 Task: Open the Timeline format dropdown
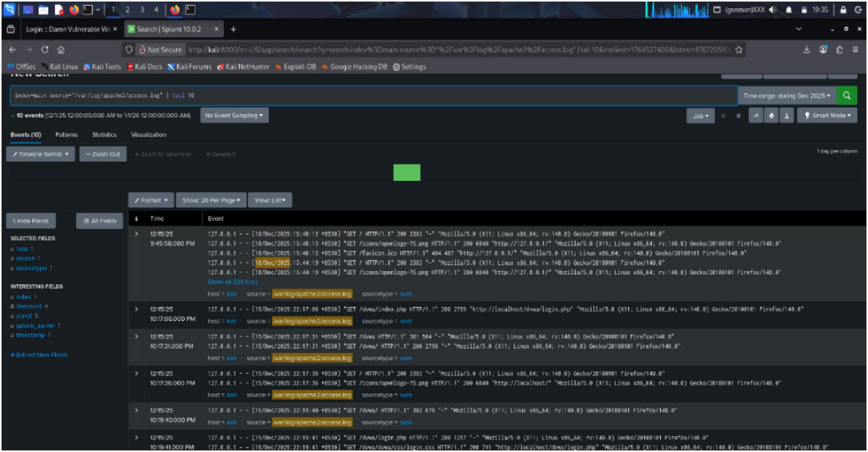pyautogui.click(x=41, y=154)
